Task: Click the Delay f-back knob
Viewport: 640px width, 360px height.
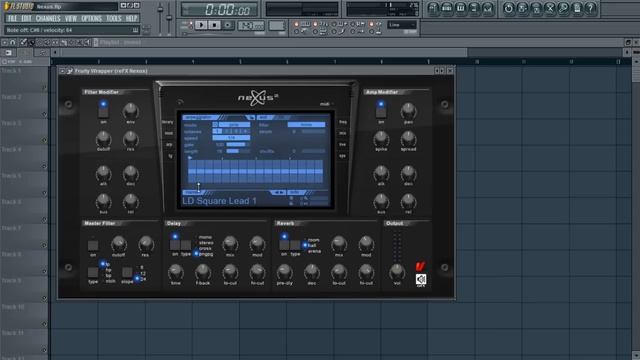Action: click(202, 272)
